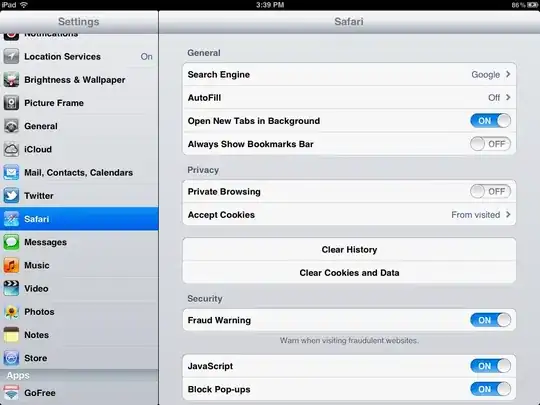Disable the Fraud Warning switch
This screenshot has height=405, width=540.
(490, 320)
